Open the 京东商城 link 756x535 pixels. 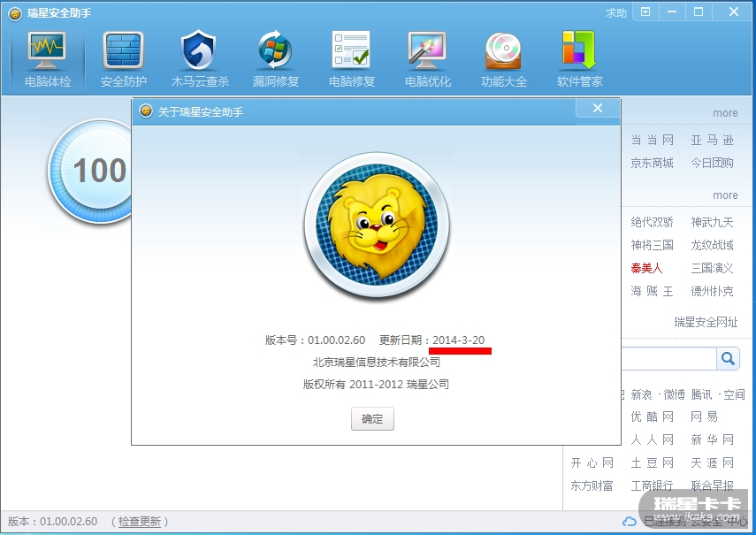click(x=652, y=163)
